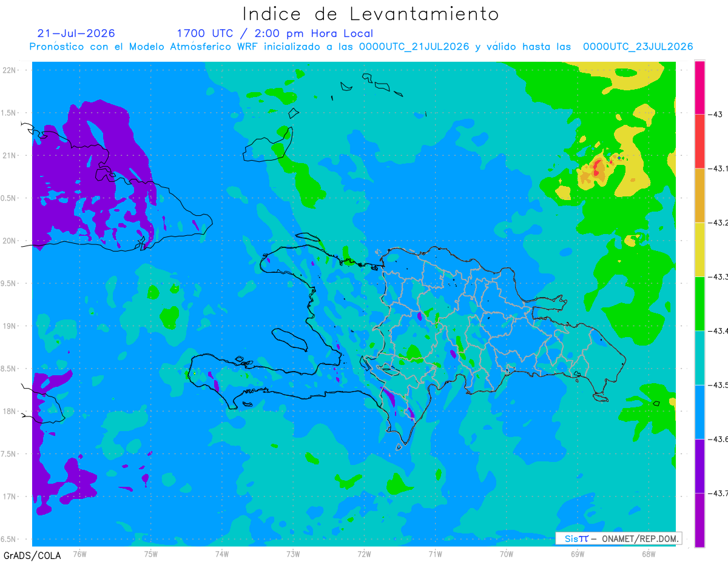Click the bottom violet legend color block
Screen dimensions: 728x562
(699, 520)
